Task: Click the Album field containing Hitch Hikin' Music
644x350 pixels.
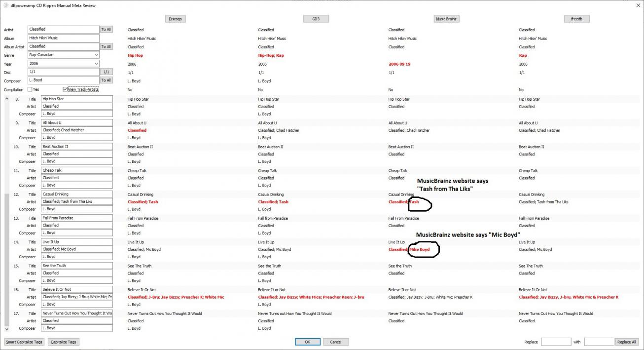Action: coord(64,38)
